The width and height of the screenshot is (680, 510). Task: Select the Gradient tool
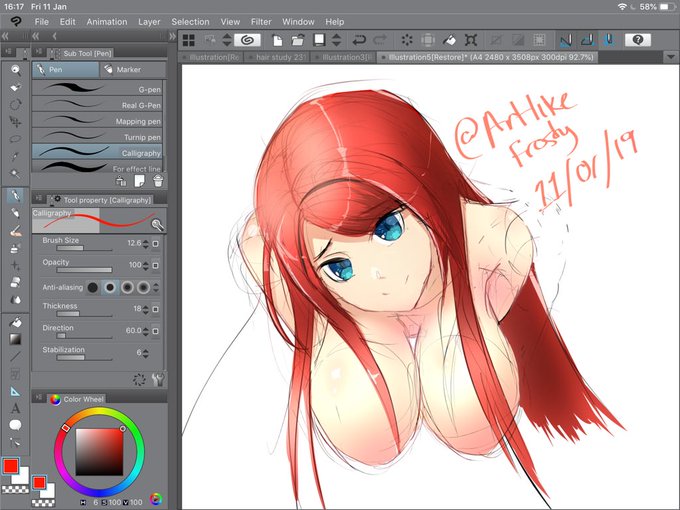tap(15, 339)
